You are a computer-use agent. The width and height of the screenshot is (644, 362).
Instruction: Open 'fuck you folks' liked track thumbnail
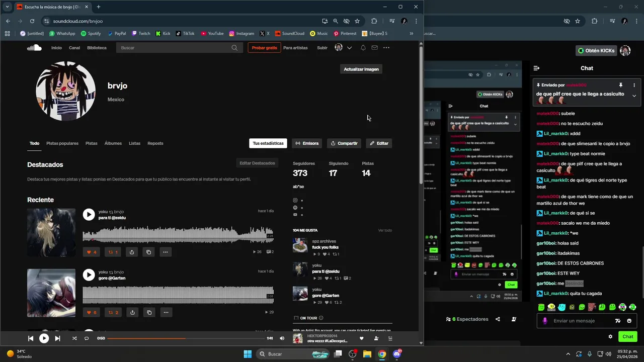pyautogui.click(x=300, y=245)
